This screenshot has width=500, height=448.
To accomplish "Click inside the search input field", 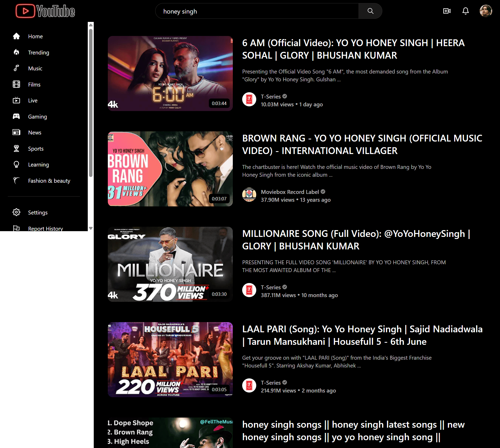I will pyautogui.click(x=257, y=11).
